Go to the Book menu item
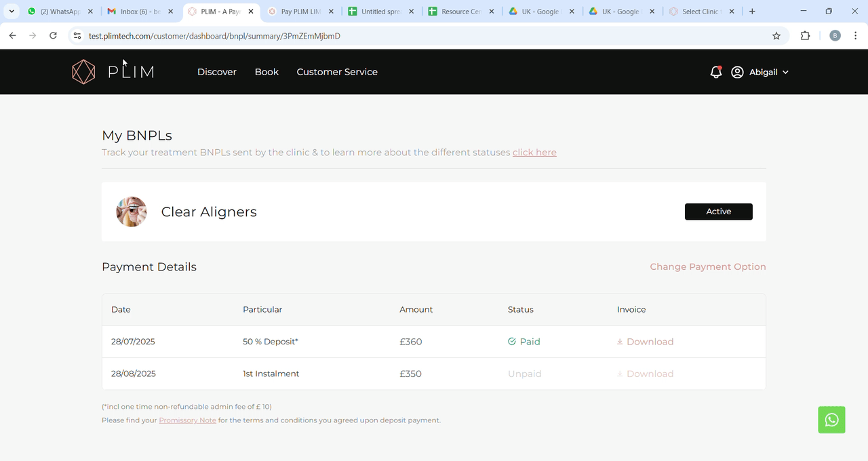This screenshot has height=461, width=868. (x=267, y=72)
